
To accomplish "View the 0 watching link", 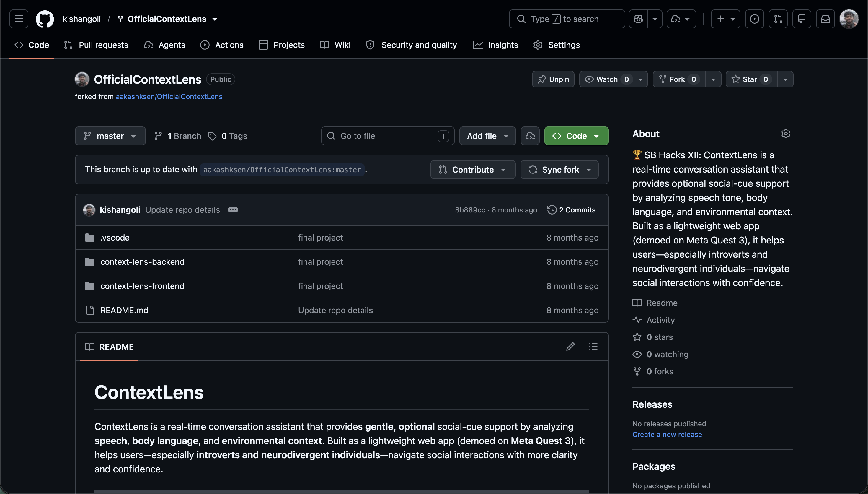I will (x=660, y=354).
